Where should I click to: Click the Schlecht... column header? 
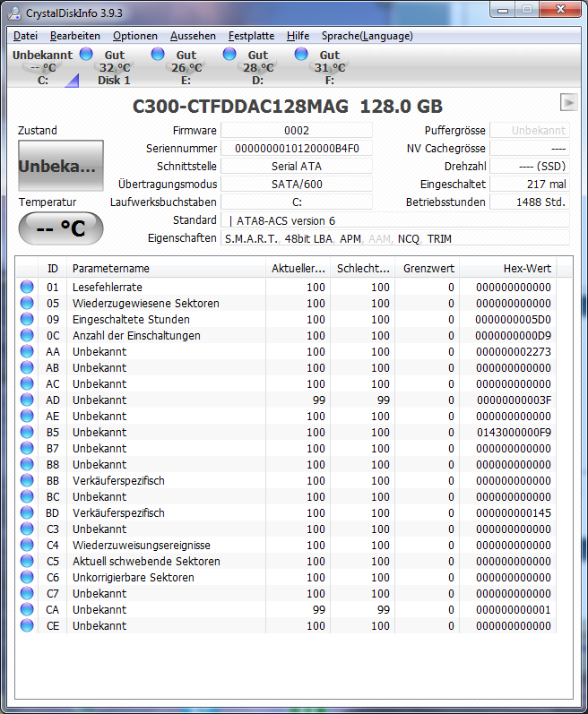click(363, 268)
